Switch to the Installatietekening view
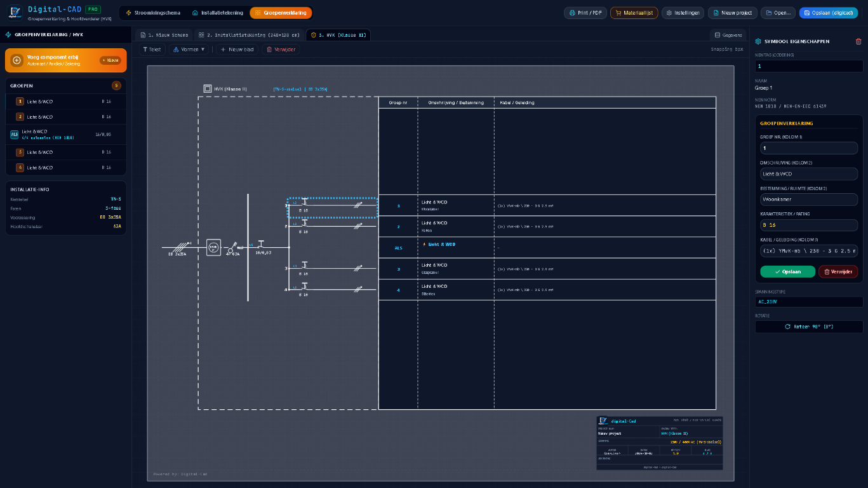Viewport: 868px width, 488px height. [217, 13]
